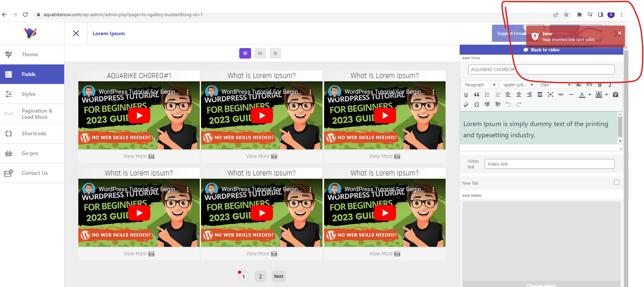Switch to the mobile preview icon
This screenshot has width=644, height=287.
coord(275,53)
